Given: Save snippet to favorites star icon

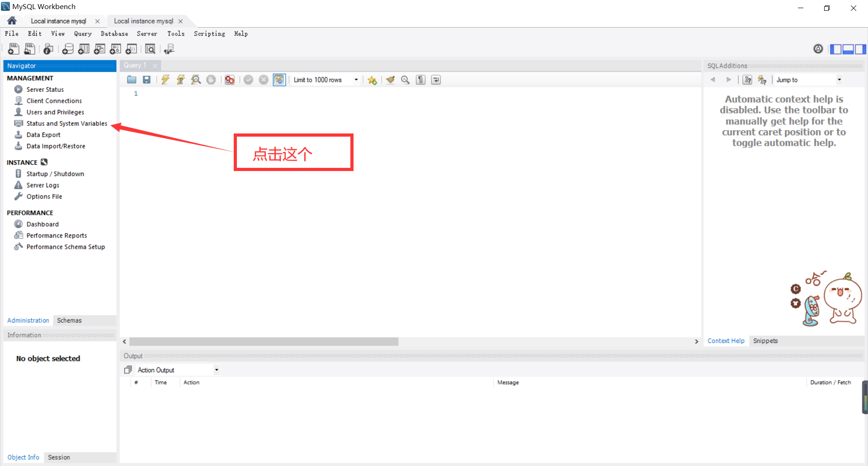Looking at the screenshot, I should (372, 80).
